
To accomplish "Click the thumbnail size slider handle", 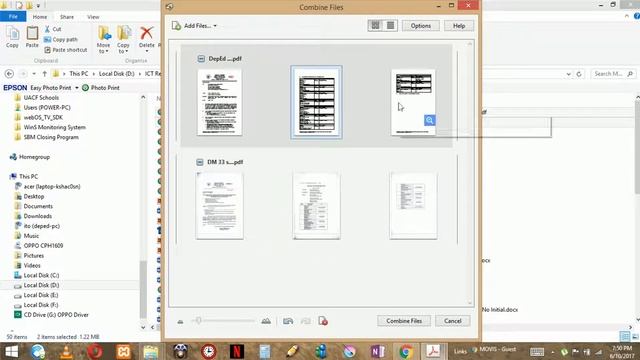I will (198, 321).
